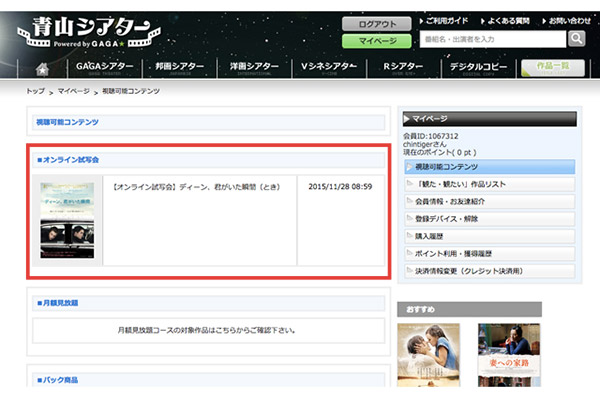This screenshot has width=600, height=399.
Task: Open 登録デバイス・解除 sidebar item
Action: click(489, 219)
